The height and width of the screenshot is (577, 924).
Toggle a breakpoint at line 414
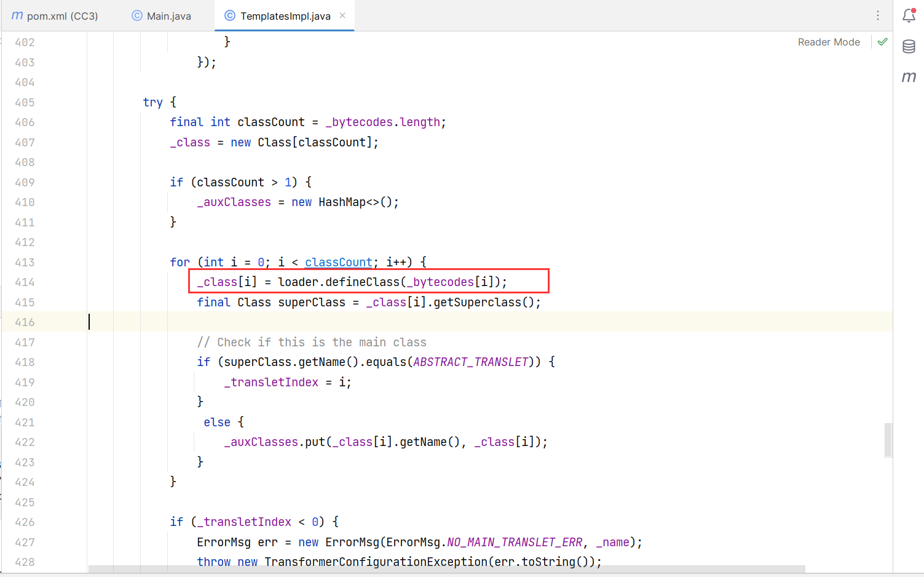coord(25,282)
